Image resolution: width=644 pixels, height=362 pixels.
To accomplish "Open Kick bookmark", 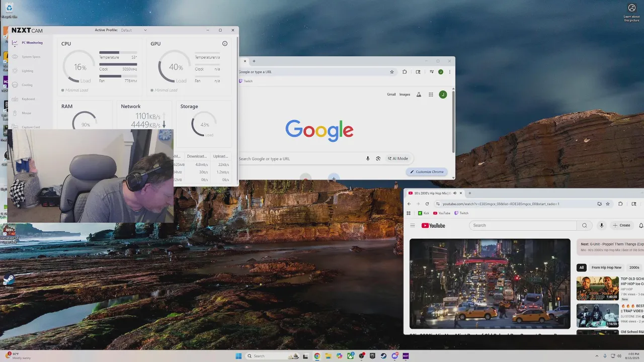I will coord(424,213).
